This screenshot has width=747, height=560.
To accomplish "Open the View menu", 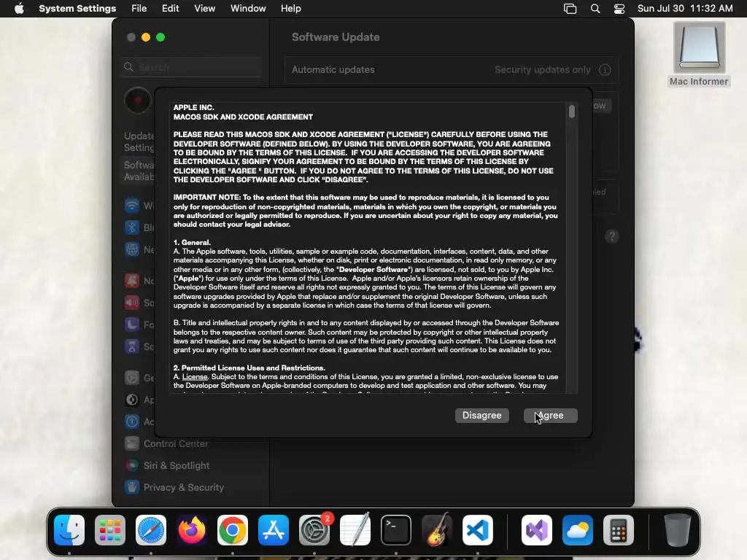I will pos(204,9).
